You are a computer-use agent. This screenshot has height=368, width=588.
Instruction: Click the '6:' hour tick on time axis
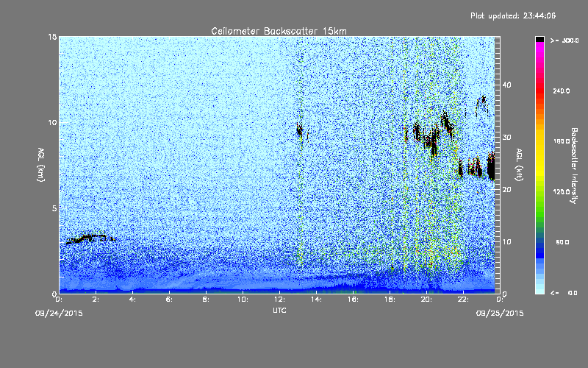tap(169, 300)
